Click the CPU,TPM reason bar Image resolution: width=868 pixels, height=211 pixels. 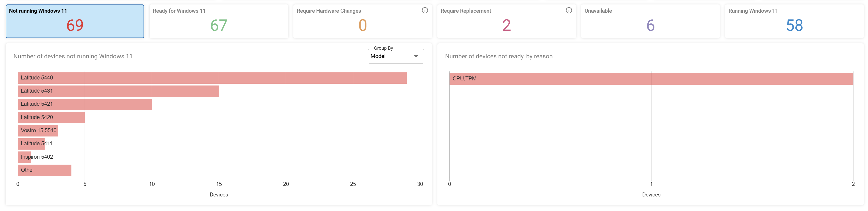pos(651,79)
